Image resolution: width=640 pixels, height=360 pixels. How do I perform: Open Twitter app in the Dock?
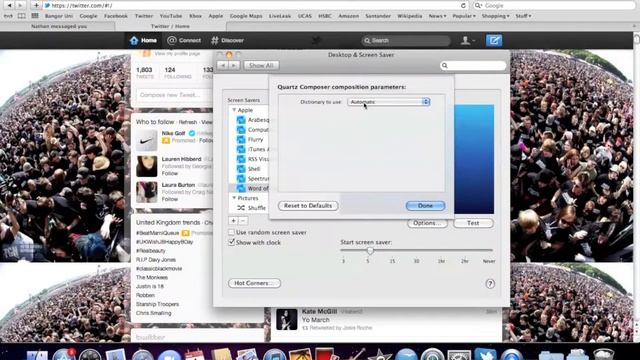point(485,354)
